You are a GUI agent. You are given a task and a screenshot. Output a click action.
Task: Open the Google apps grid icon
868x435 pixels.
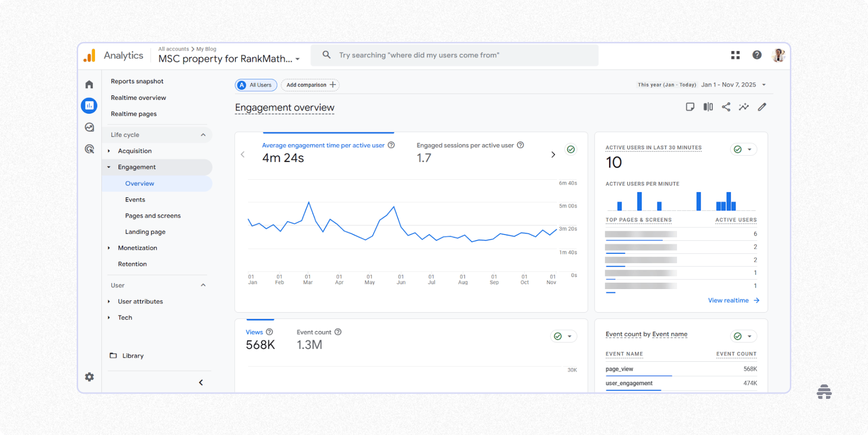click(x=735, y=55)
